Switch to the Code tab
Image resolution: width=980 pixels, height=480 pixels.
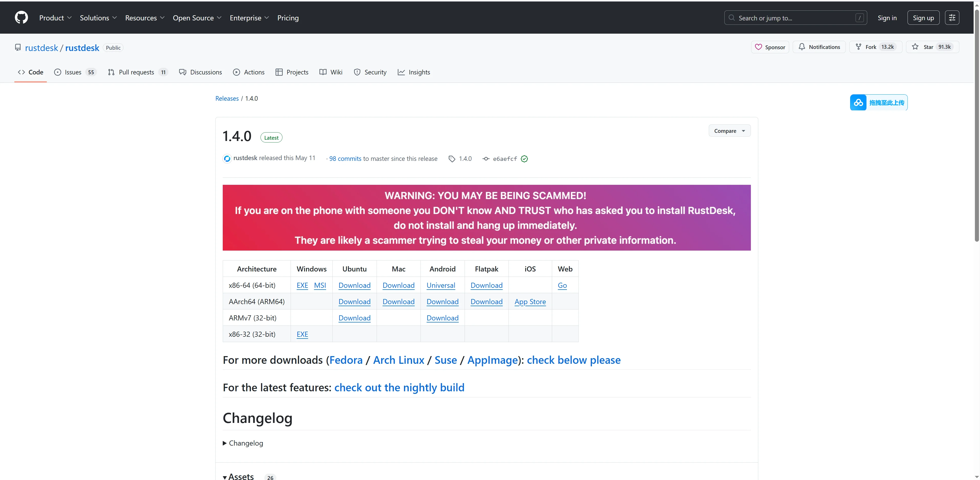click(x=30, y=72)
